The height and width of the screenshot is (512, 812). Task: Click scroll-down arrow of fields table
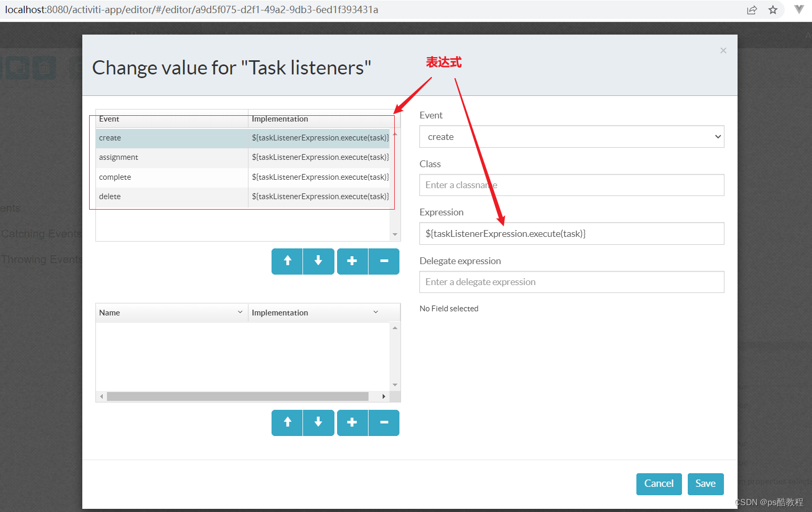(x=395, y=385)
